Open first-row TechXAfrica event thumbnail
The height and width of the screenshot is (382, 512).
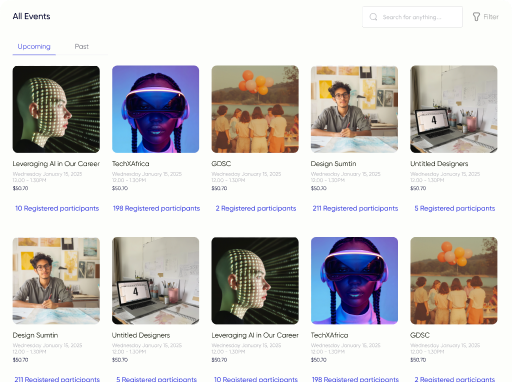coord(156,109)
